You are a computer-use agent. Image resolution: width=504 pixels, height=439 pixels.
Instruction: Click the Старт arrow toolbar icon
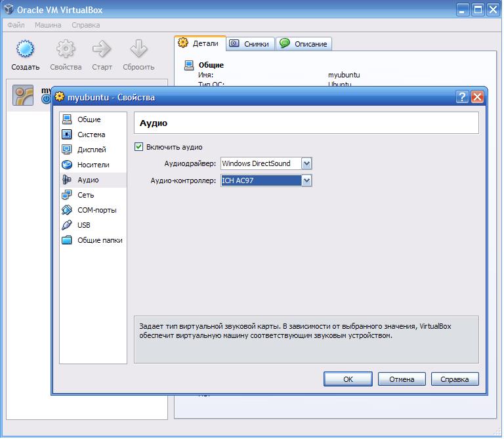pos(102,49)
